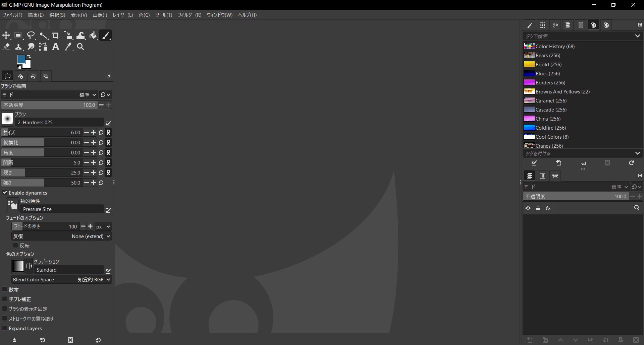
Task: Adjust layer 不透明度 slider
Action: pyautogui.click(x=576, y=197)
